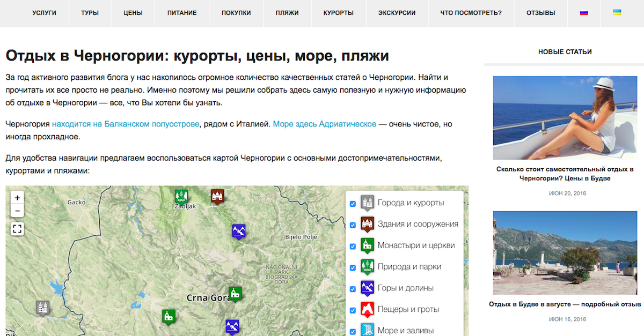Zoom out on the Montenegro map
The height and width of the screenshot is (336, 644).
(17, 211)
